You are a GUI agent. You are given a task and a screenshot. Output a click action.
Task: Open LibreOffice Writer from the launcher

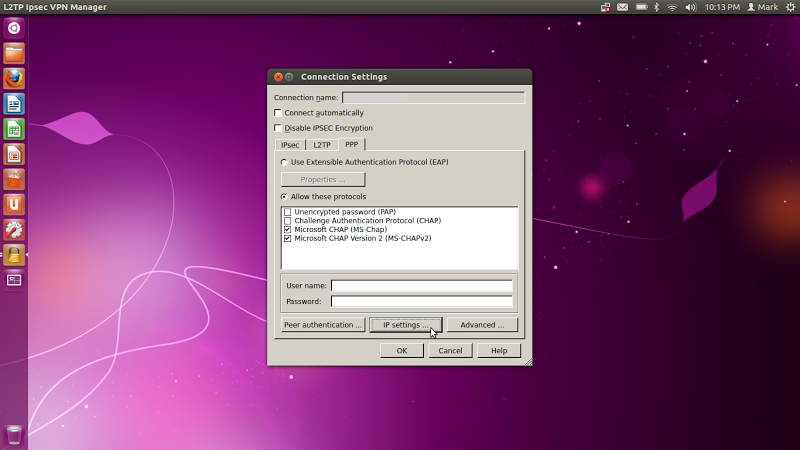(x=14, y=104)
